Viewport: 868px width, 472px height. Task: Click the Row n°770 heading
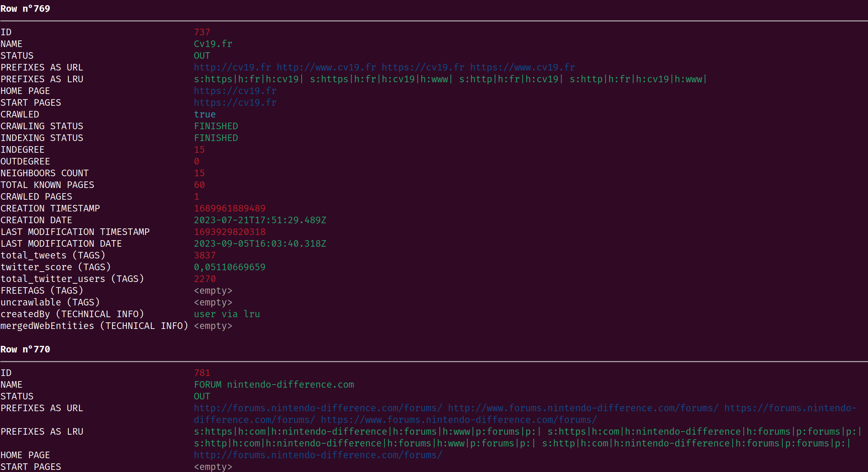point(25,349)
